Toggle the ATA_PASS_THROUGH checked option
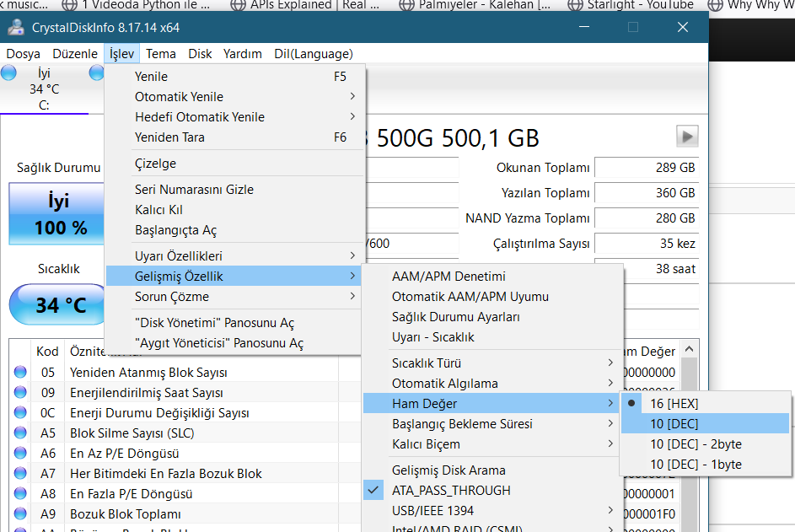This screenshot has width=795, height=532. pos(449,490)
